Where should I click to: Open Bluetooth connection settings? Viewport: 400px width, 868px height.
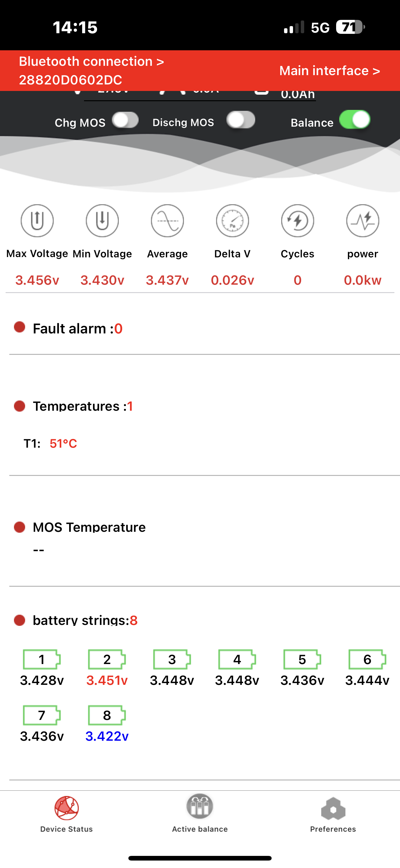[91, 70]
